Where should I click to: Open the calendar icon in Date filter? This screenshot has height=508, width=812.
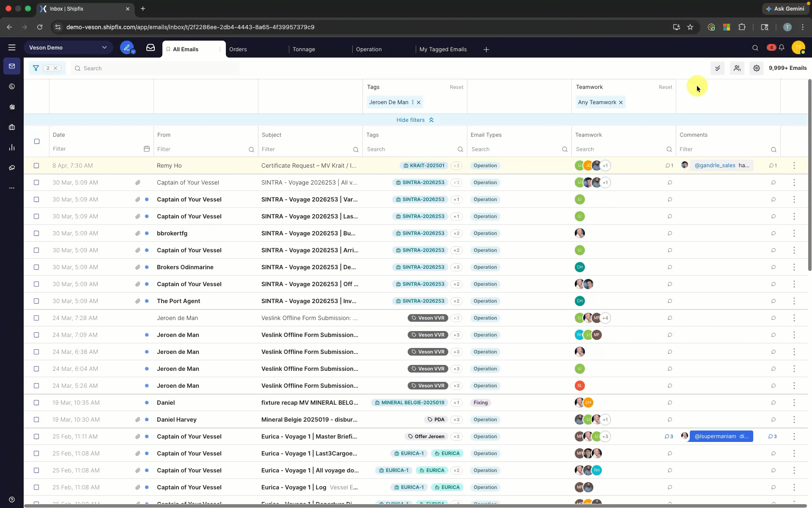click(147, 149)
